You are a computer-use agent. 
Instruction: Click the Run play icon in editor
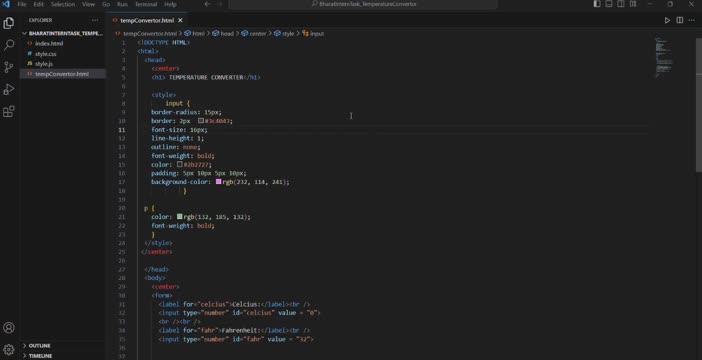(x=667, y=20)
